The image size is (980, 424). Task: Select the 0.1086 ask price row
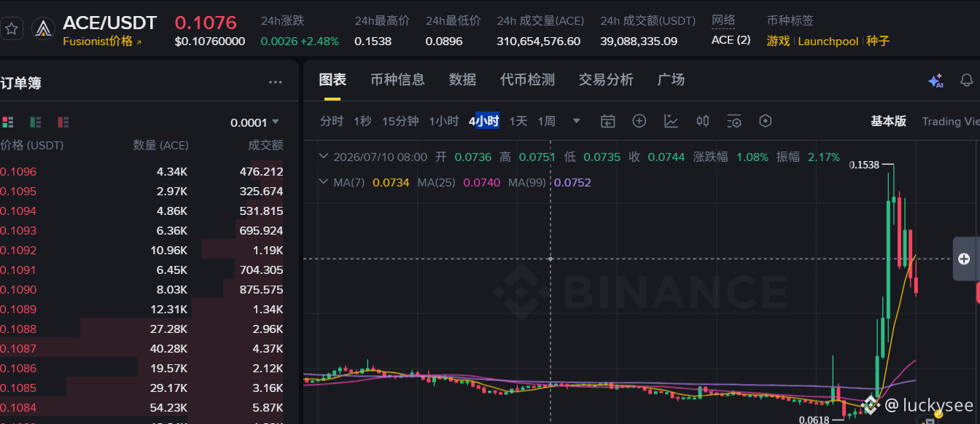pyautogui.click(x=141, y=369)
